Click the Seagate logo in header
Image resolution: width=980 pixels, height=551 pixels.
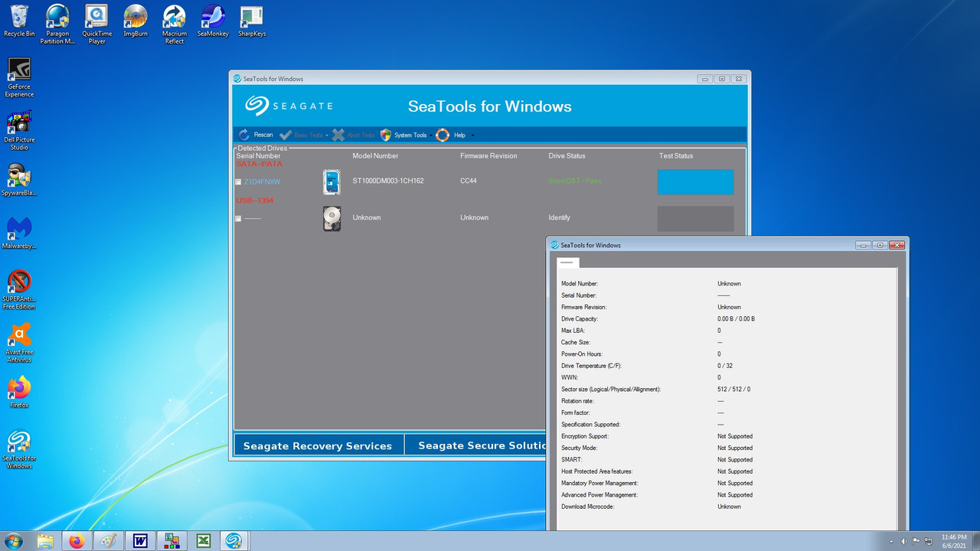tap(289, 106)
